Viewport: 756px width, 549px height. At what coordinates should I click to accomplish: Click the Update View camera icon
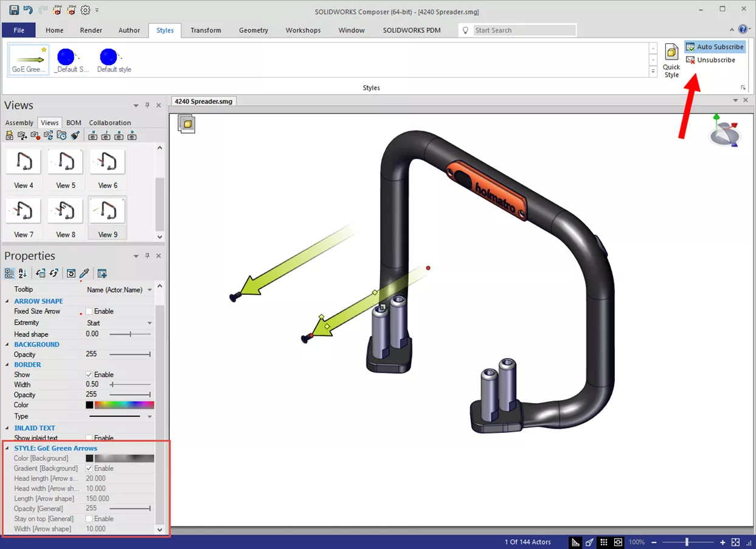tap(23, 136)
